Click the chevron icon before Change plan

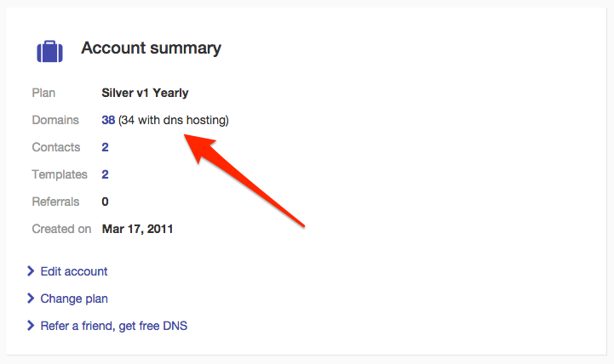pyautogui.click(x=32, y=299)
